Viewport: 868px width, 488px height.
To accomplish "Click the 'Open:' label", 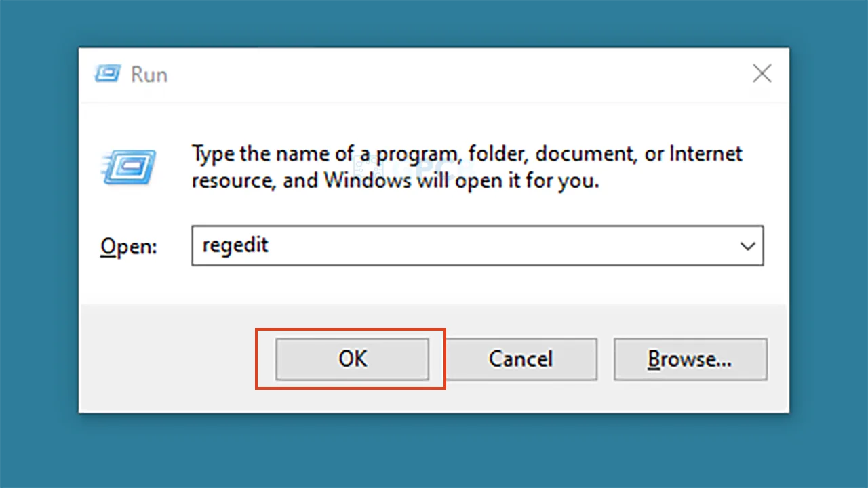I will tap(129, 246).
